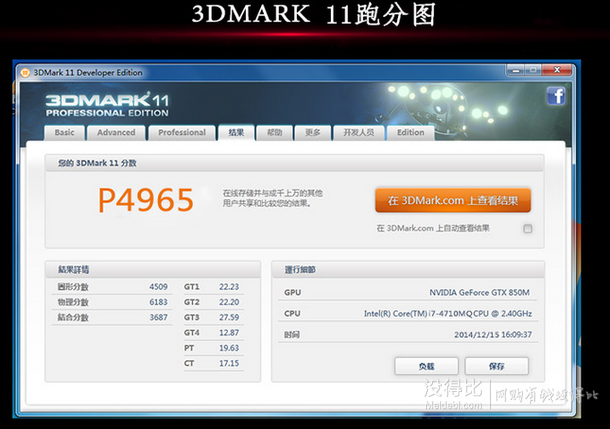Click the GT3 value 27.59

click(x=229, y=317)
